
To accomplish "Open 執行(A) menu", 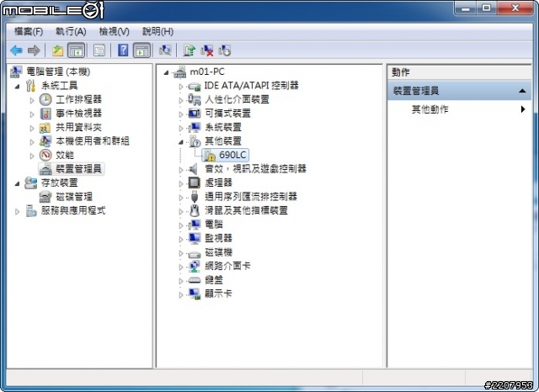I will 71,32.
